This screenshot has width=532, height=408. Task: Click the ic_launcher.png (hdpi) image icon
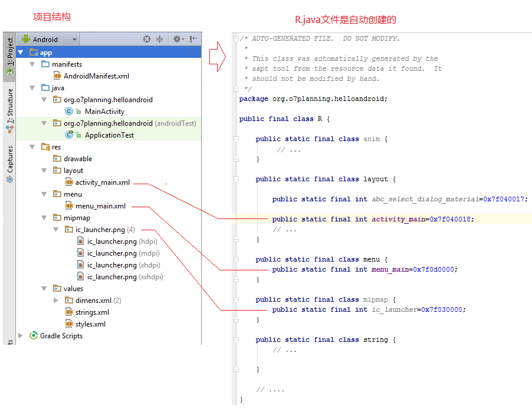point(81,241)
